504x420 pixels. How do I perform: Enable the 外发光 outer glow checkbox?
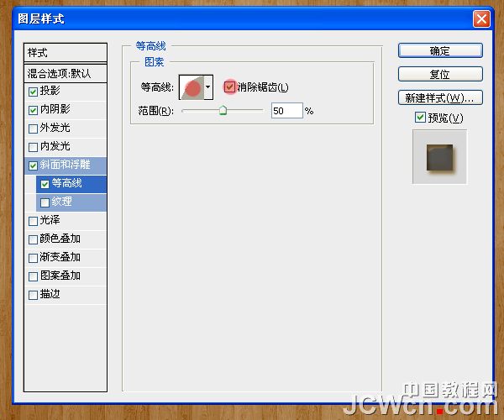[33, 129]
